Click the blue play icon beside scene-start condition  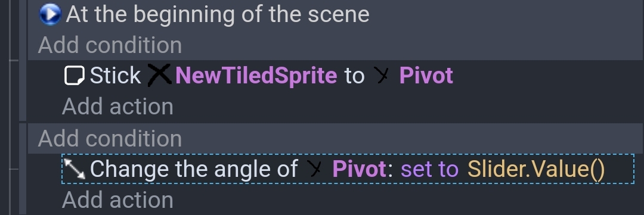click(50, 14)
